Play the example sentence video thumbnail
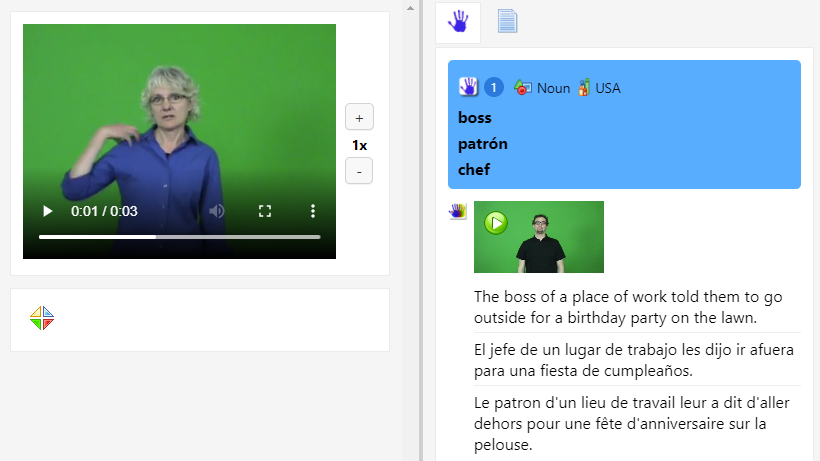 (539, 237)
